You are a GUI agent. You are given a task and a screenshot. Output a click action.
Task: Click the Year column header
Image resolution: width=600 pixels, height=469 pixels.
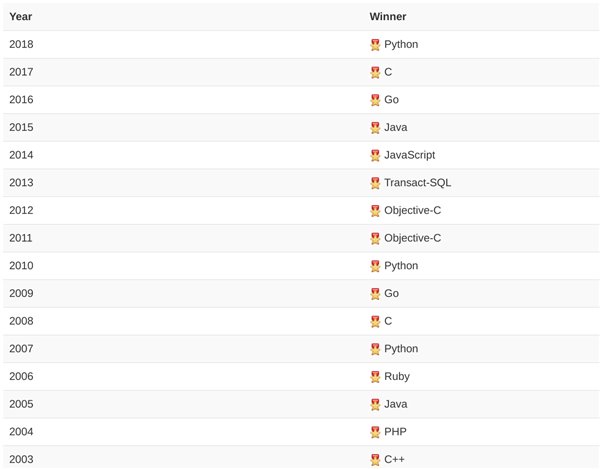[21, 16]
